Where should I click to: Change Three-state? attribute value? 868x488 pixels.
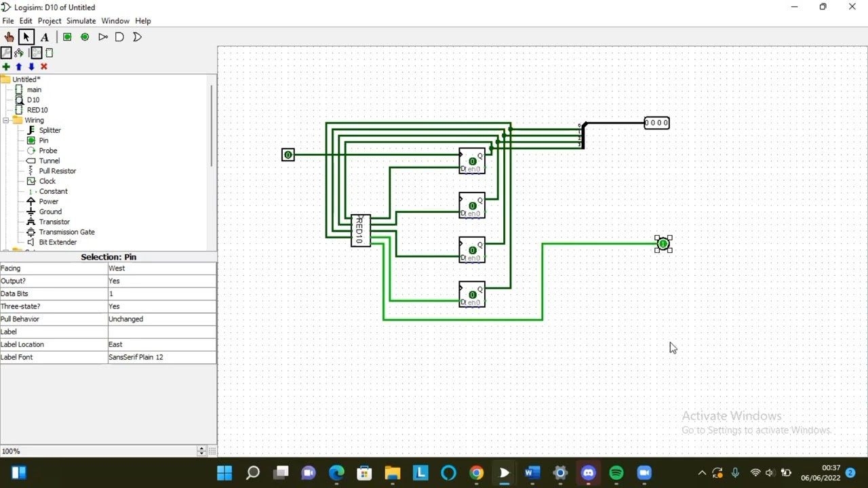coord(162,306)
